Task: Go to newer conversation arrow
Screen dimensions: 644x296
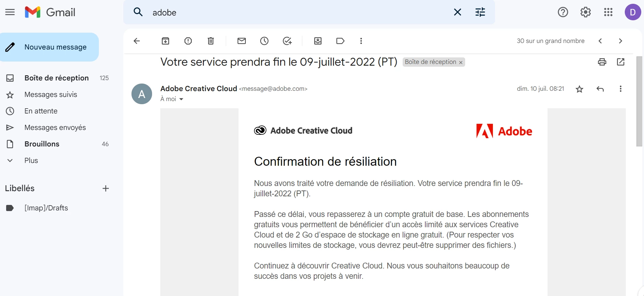Action: point(600,41)
